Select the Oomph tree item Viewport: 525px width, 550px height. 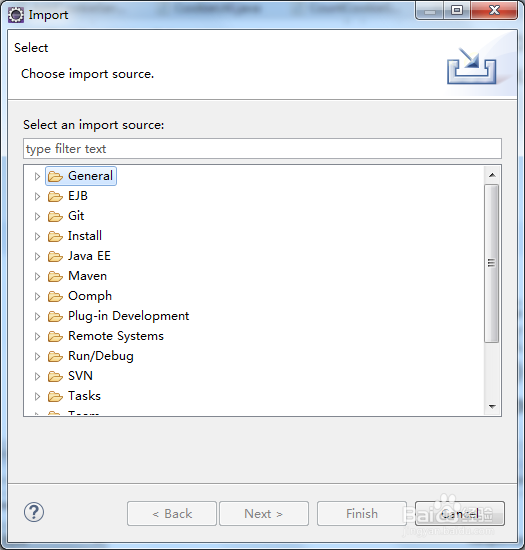[x=90, y=296]
